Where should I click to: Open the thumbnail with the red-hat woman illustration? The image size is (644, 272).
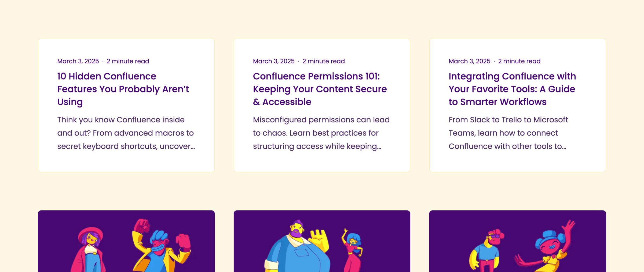(126, 241)
